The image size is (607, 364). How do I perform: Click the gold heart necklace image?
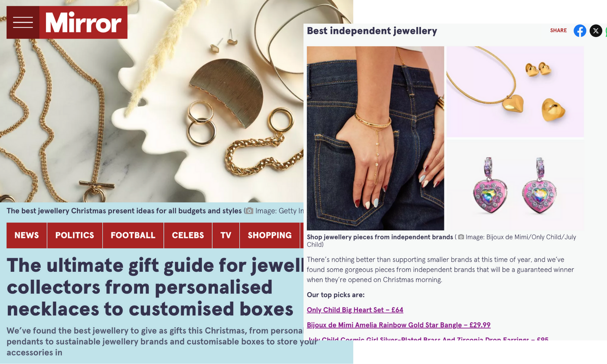click(515, 91)
